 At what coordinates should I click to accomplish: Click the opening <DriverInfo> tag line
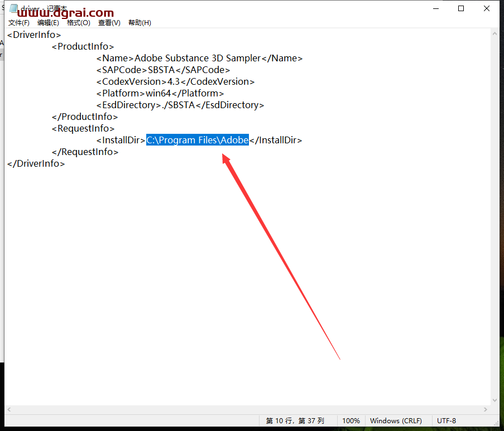[34, 35]
